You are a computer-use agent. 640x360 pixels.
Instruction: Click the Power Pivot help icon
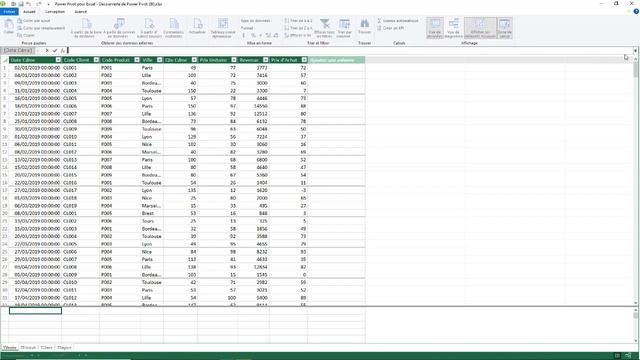636,12
